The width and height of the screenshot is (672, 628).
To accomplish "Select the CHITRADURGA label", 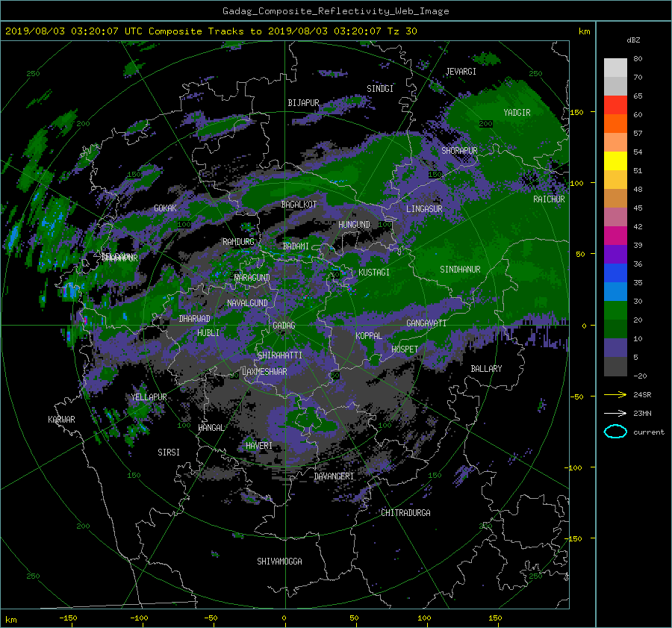I will point(405,513).
